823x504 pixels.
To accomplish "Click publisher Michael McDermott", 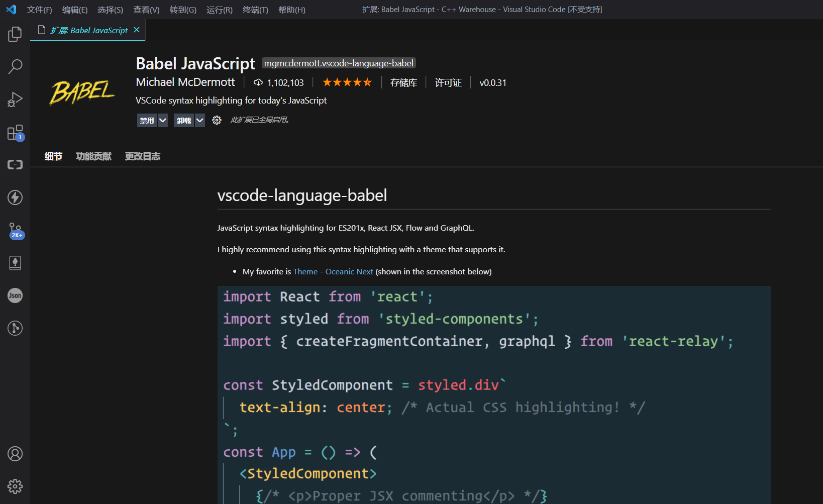I will [x=185, y=82].
